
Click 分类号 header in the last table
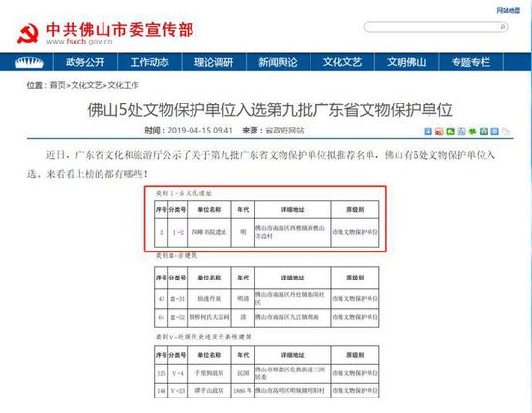click(177, 355)
